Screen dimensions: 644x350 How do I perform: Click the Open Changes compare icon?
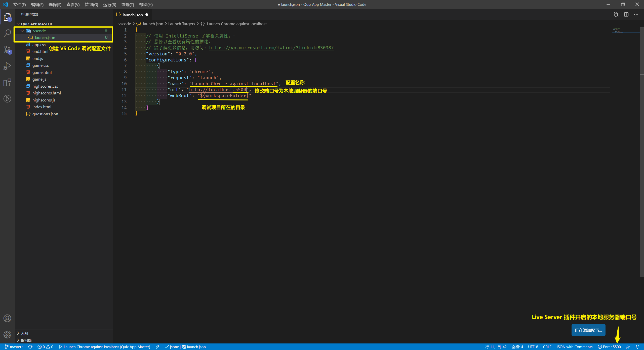[616, 15]
